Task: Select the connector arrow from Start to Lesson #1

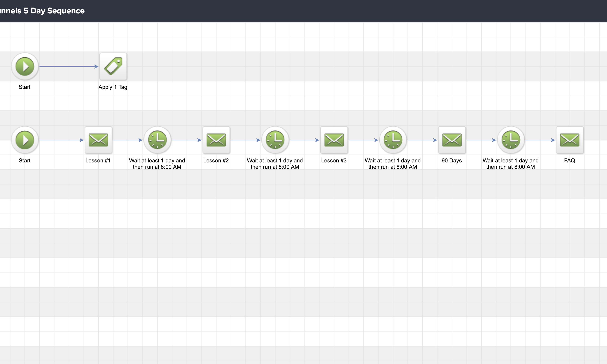Action: point(61,140)
